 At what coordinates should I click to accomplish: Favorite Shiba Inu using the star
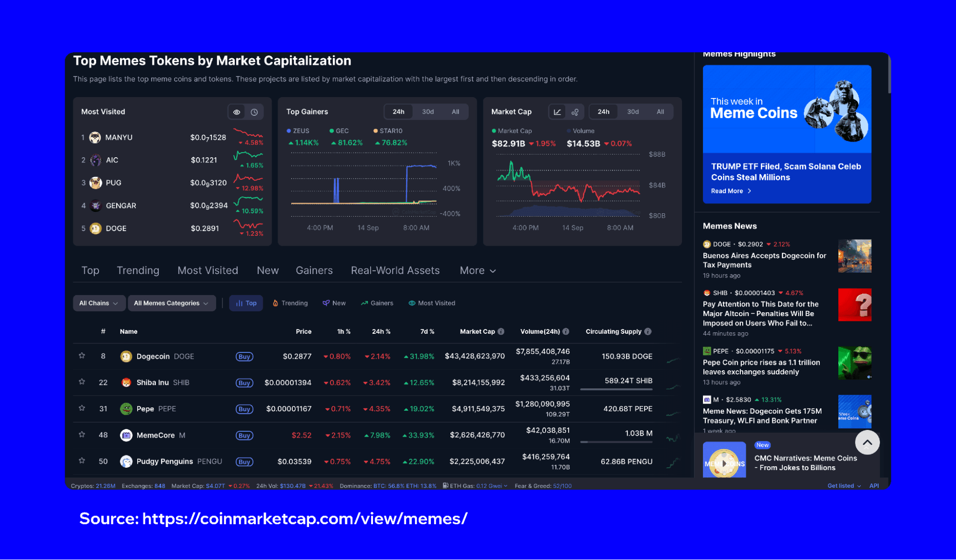coord(81,382)
